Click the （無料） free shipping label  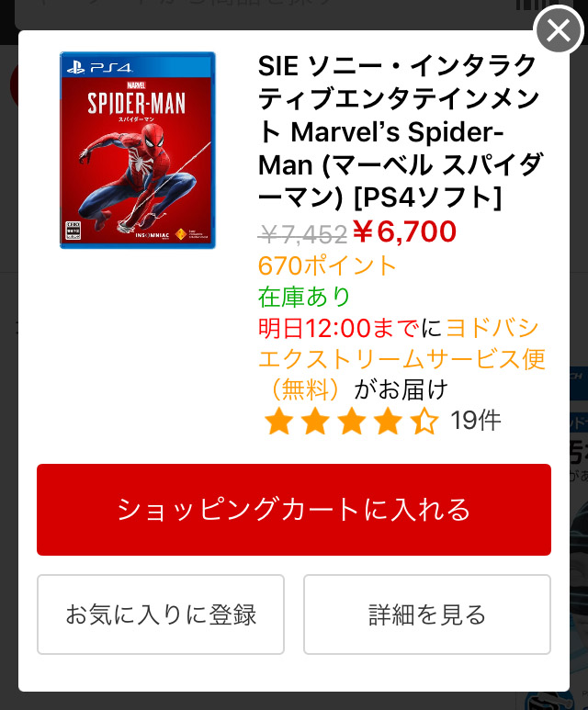[305, 389]
